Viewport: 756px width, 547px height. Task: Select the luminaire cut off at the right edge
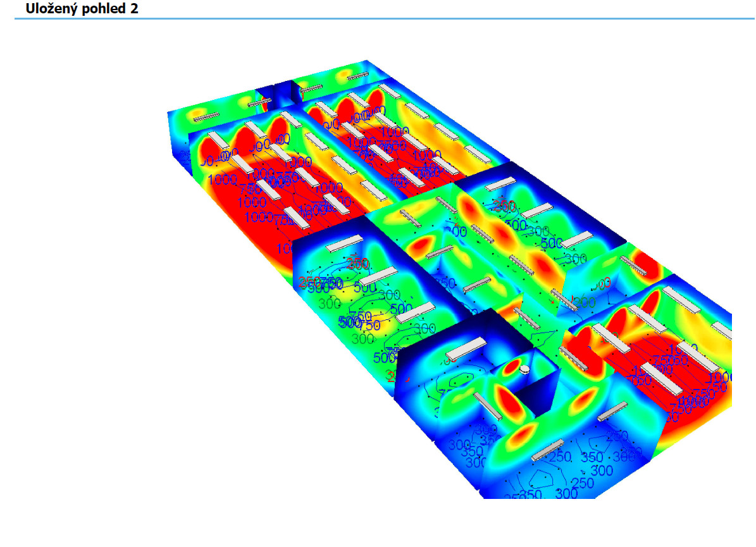(722, 329)
